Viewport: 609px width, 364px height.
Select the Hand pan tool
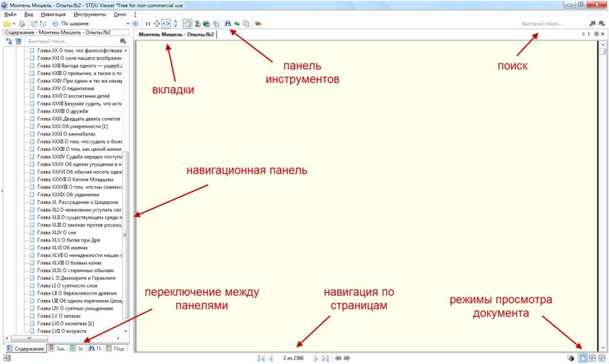[187, 24]
